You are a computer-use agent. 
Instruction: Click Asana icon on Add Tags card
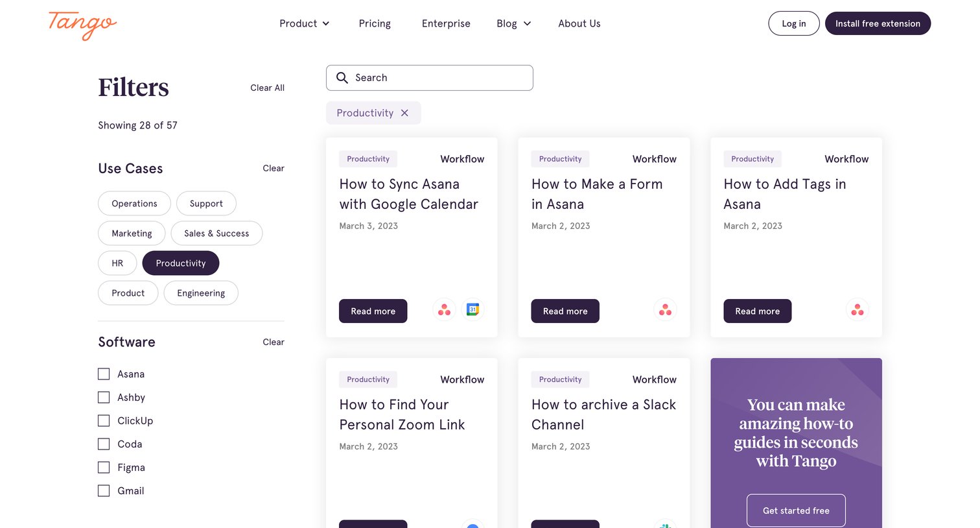click(x=857, y=310)
